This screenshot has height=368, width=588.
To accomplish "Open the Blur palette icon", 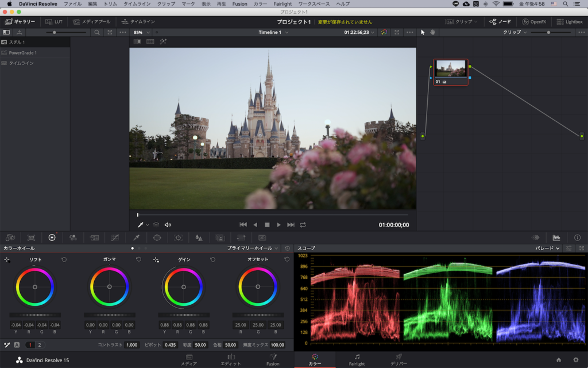I will click(x=199, y=237).
